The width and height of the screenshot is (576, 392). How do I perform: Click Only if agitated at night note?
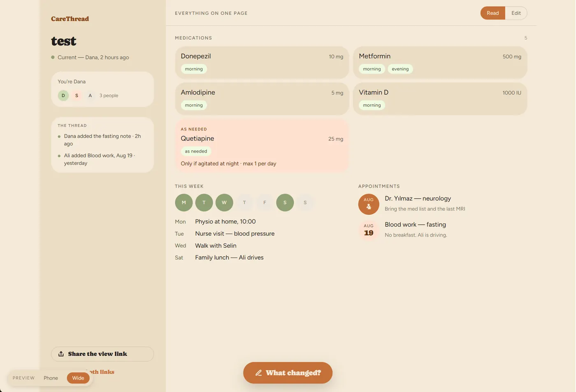tap(228, 164)
